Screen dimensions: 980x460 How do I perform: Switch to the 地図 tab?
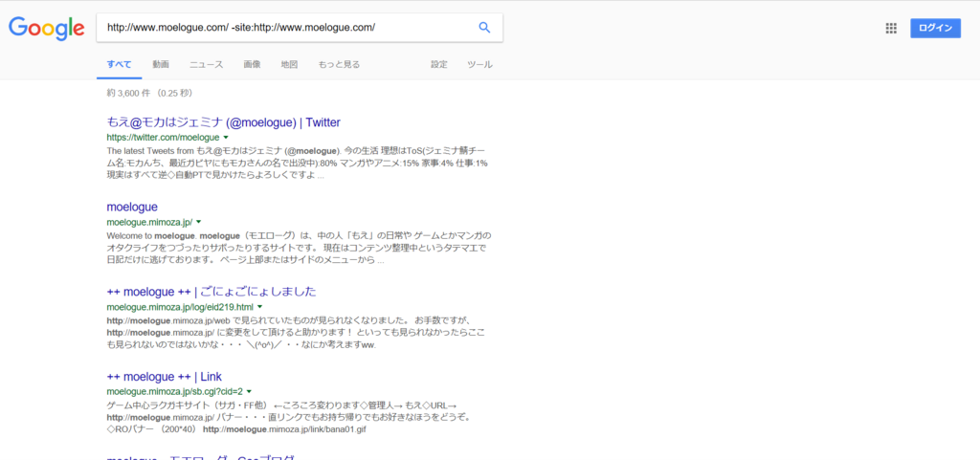[x=289, y=64]
